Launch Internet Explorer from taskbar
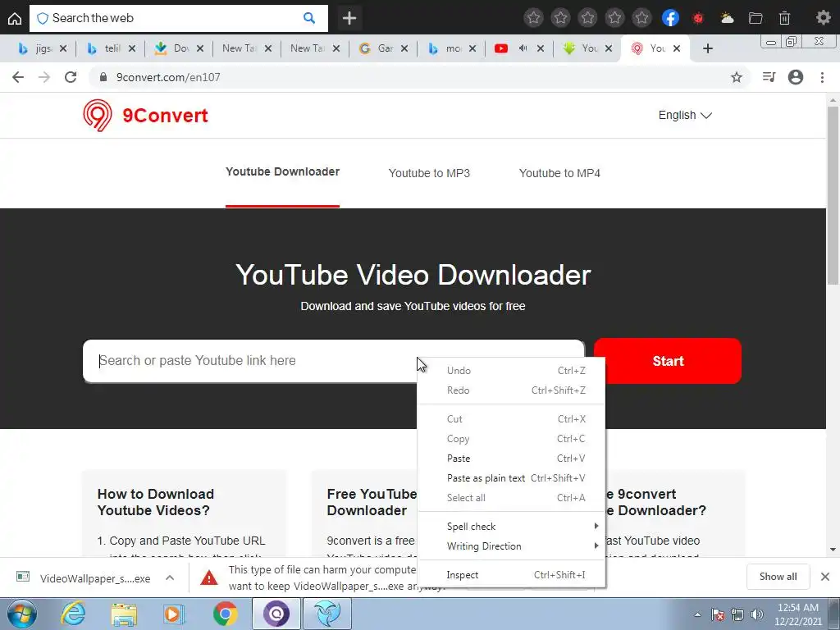 [x=72, y=614]
